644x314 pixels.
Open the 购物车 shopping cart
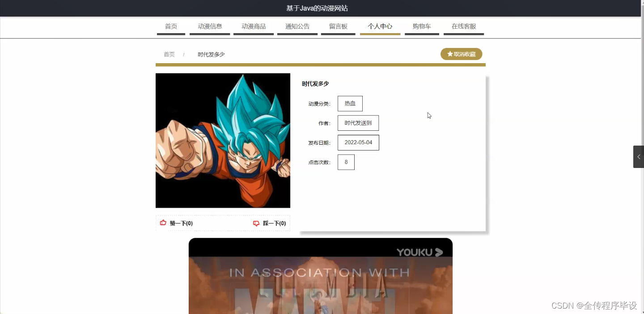click(421, 26)
